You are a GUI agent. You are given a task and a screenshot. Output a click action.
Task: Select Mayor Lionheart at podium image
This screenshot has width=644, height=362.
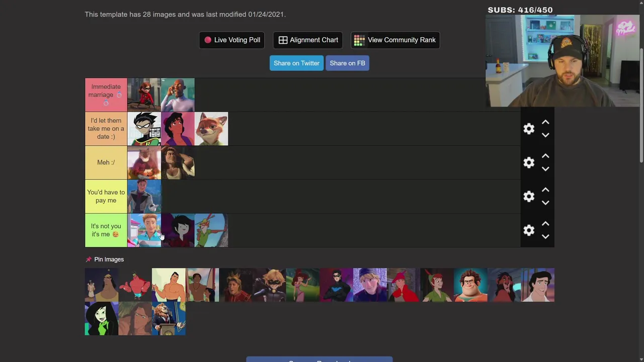pos(169,319)
